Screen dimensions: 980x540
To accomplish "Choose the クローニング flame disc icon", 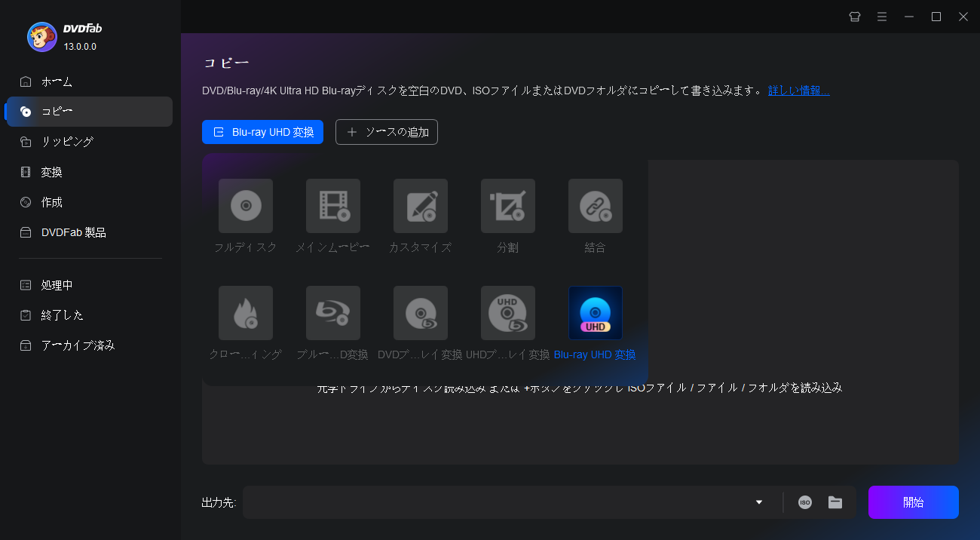I will tap(246, 312).
